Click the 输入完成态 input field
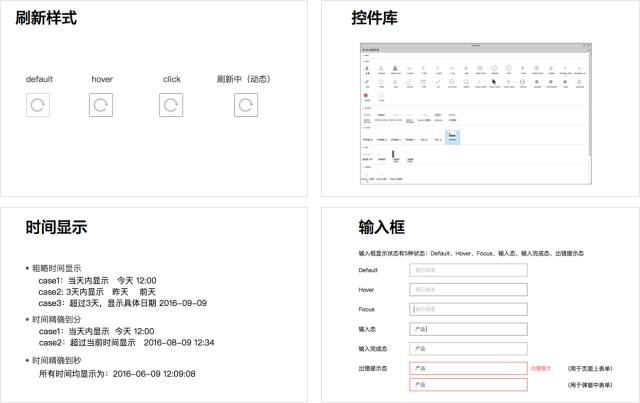640x403 pixels. tap(467, 348)
